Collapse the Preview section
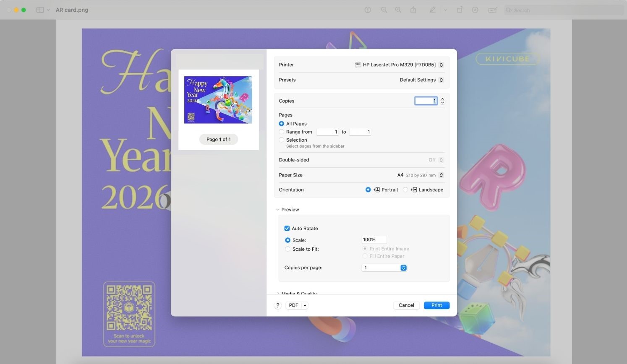The image size is (627, 364). pos(278,210)
